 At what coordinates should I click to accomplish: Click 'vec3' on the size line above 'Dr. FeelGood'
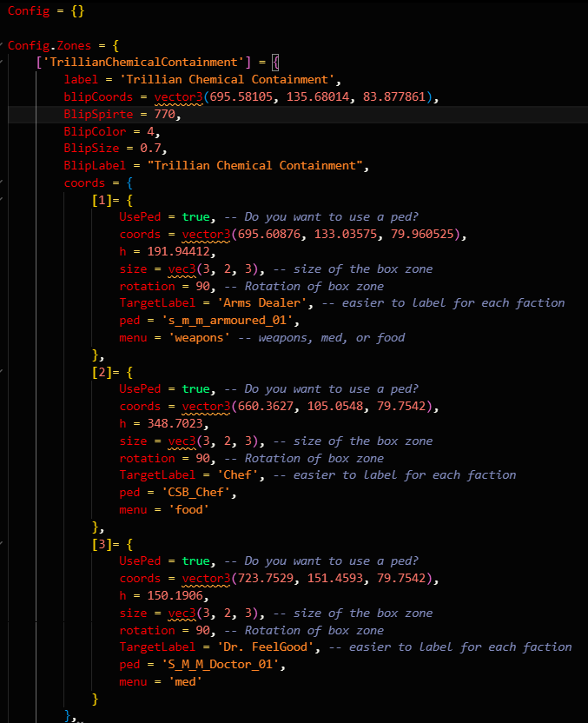(x=182, y=613)
